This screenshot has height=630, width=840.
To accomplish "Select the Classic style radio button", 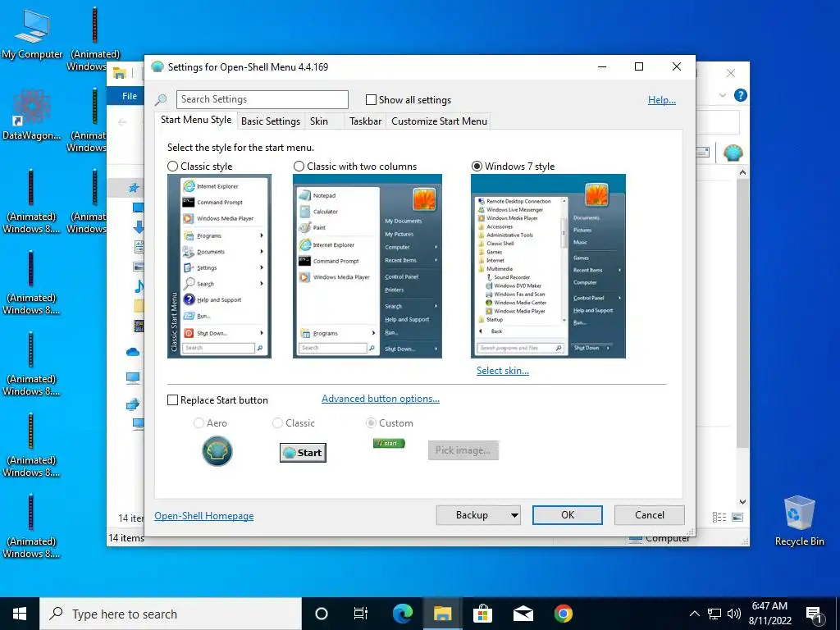I will (172, 166).
